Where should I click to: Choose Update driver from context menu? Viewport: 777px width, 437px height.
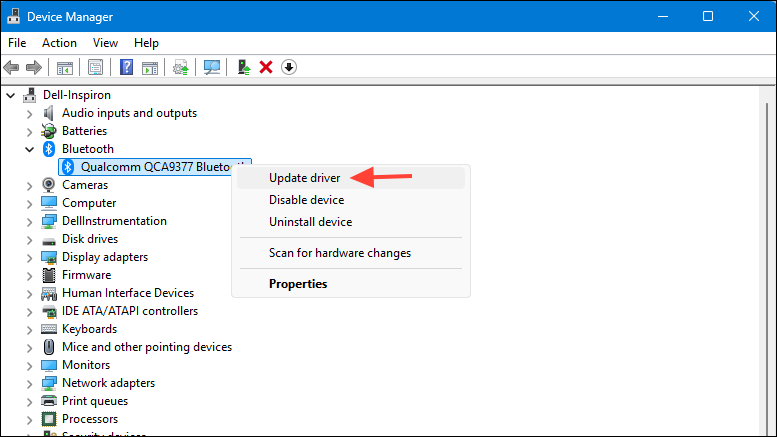351,178
